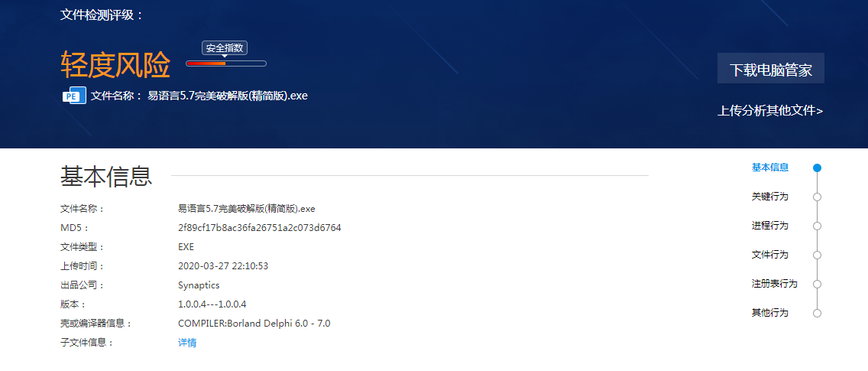This screenshot has width=868, height=371.
Task: Click the upload time 2020-03-27 22:10:53
Action: (x=223, y=266)
